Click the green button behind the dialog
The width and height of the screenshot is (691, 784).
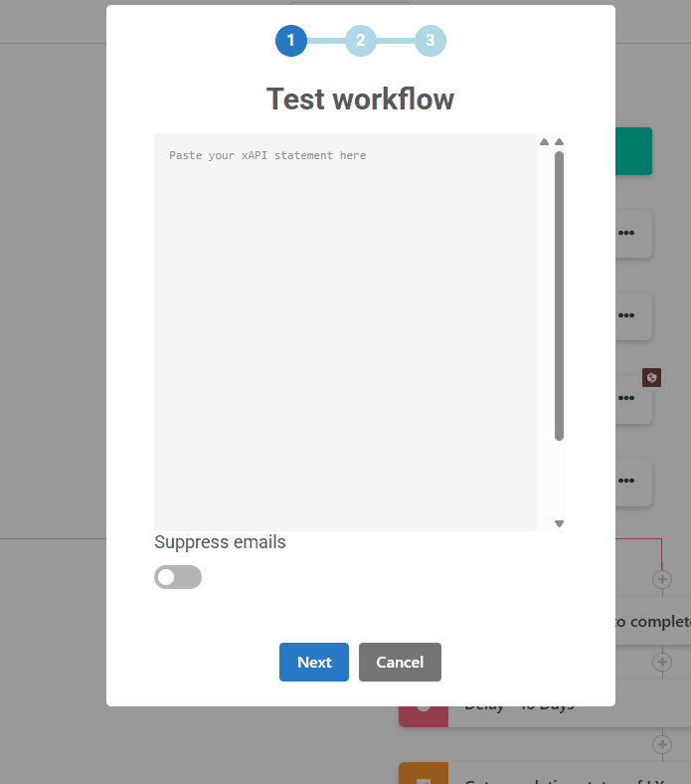[633, 151]
